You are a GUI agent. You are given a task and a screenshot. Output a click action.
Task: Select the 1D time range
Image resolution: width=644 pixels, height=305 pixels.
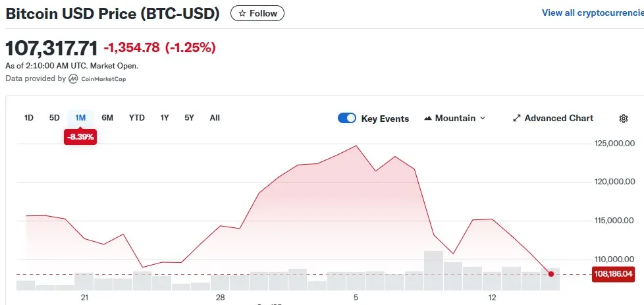[x=29, y=118]
